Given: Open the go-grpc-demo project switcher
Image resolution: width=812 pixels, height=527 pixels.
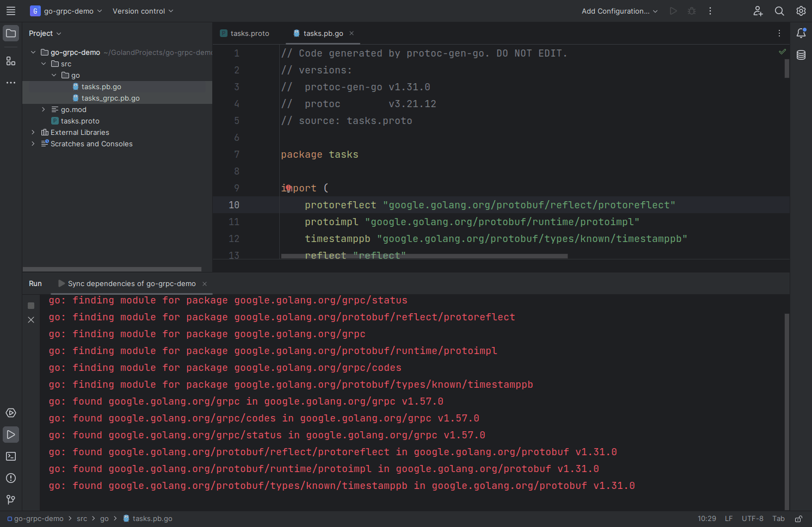Looking at the screenshot, I should (x=66, y=11).
